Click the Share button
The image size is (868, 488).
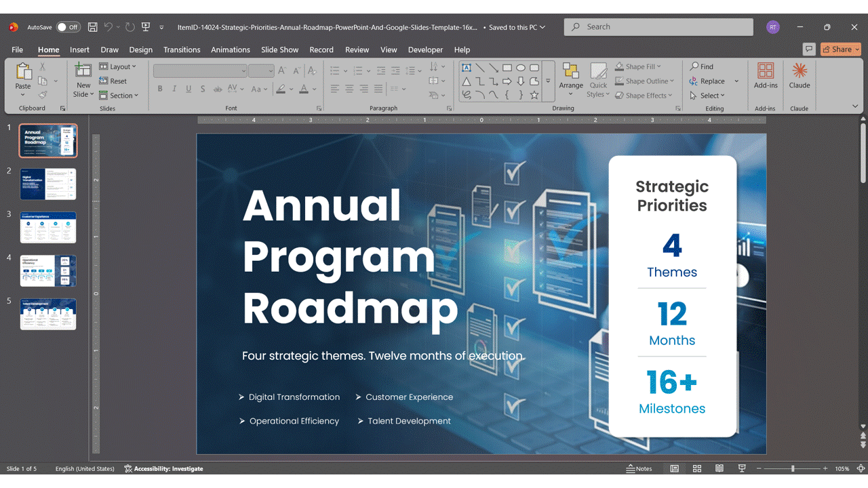(x=841, y=49)
